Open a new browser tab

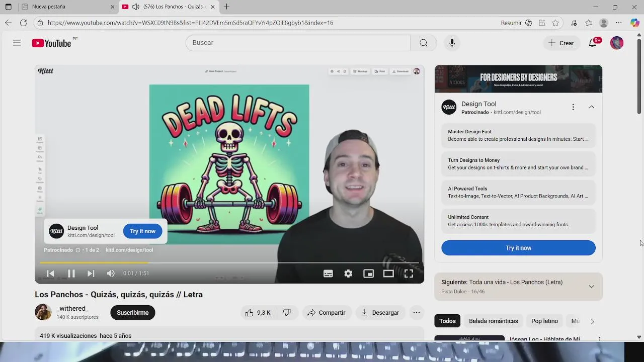226,7
